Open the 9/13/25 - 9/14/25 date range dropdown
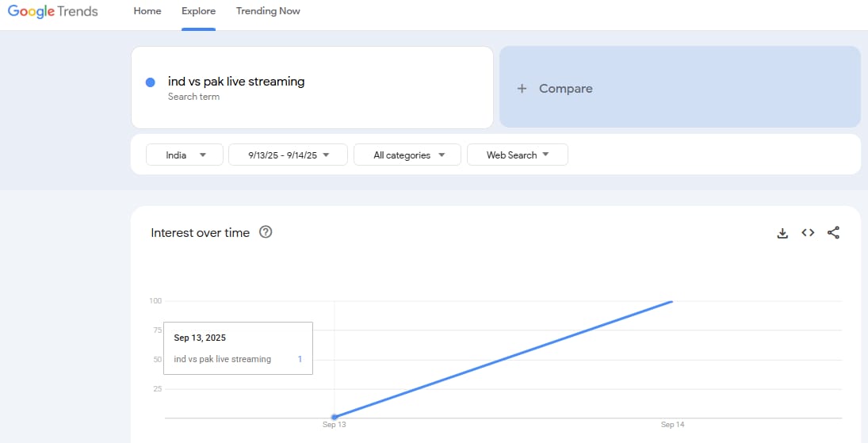The width and height of the screenshot is (868, 443). (x=288, y=155)
